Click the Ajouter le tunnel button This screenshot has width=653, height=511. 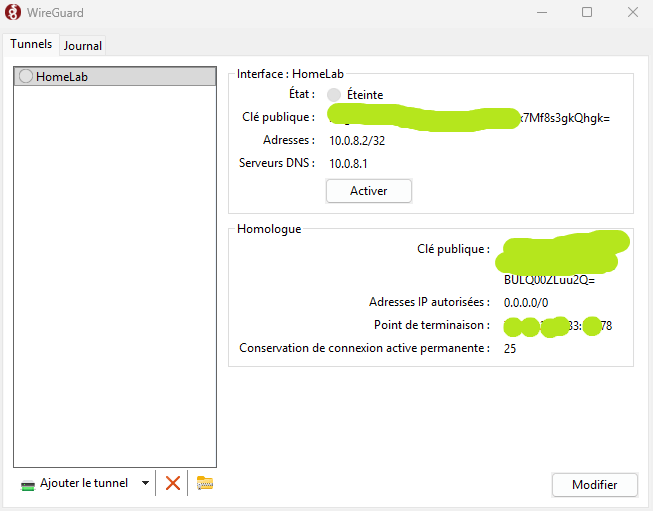tap(75, 483)
